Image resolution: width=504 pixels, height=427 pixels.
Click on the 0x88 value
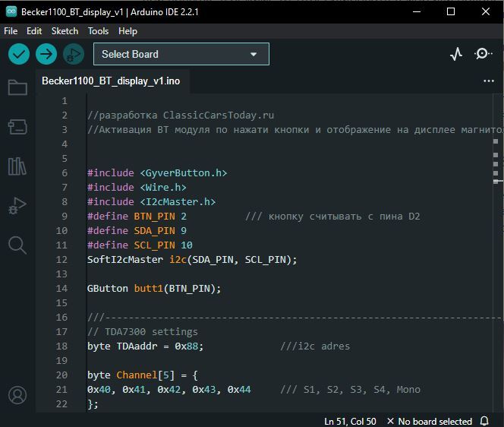point(187,346)
